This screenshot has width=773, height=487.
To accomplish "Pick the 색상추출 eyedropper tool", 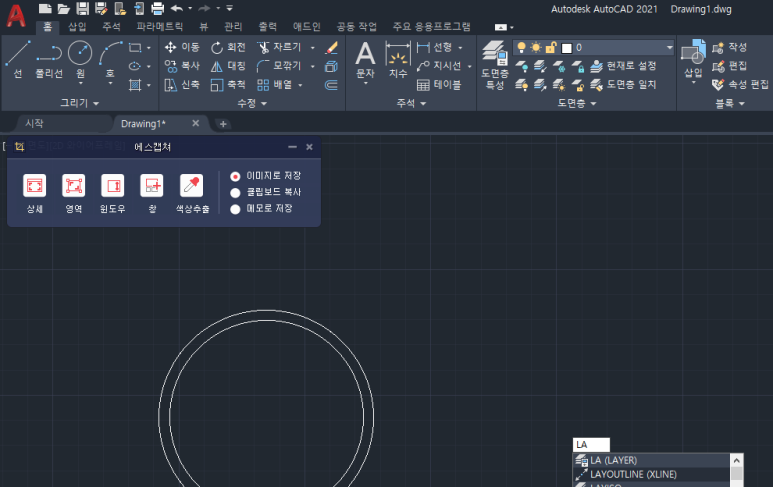I will pyautogui.click(x=192, y=193).
